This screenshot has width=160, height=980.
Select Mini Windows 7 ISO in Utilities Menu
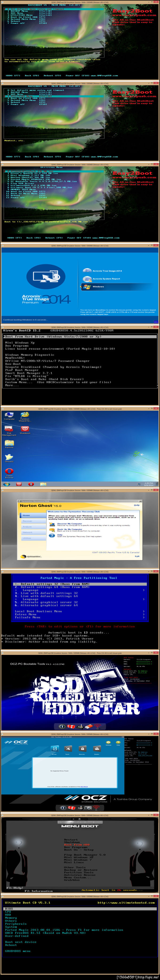point(29,175)
